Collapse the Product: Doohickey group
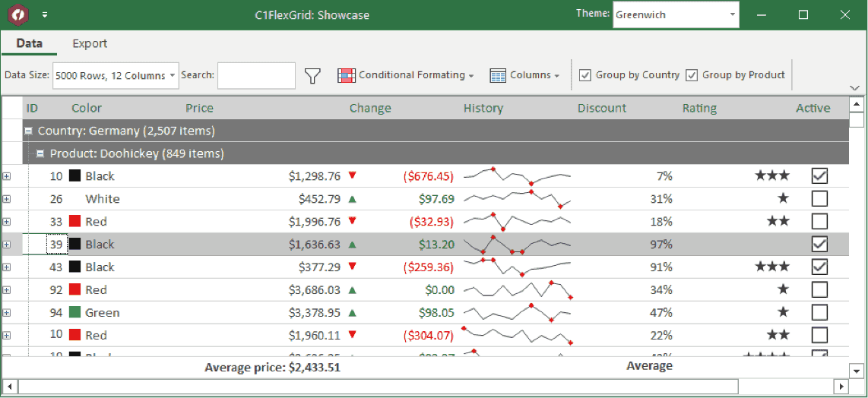The width and height of the screenshot is (868, 398). pyautogui.click(x=40, y=154)
